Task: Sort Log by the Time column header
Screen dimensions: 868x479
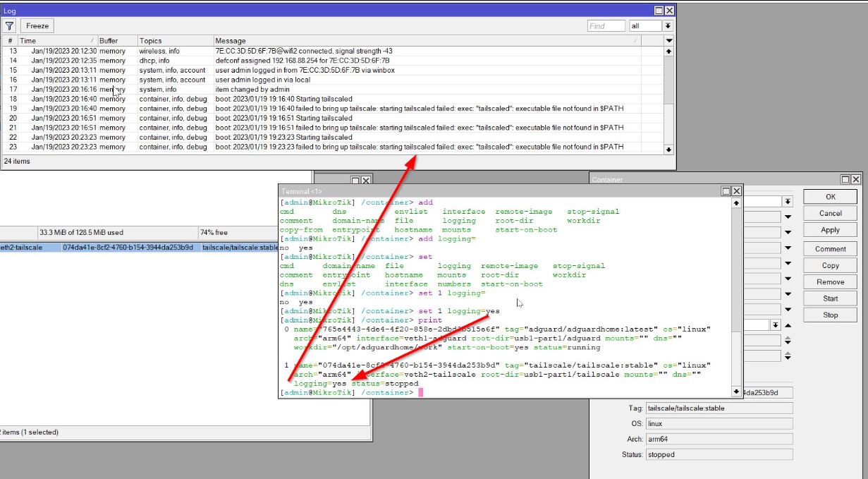Action: [x=56, y=41]
